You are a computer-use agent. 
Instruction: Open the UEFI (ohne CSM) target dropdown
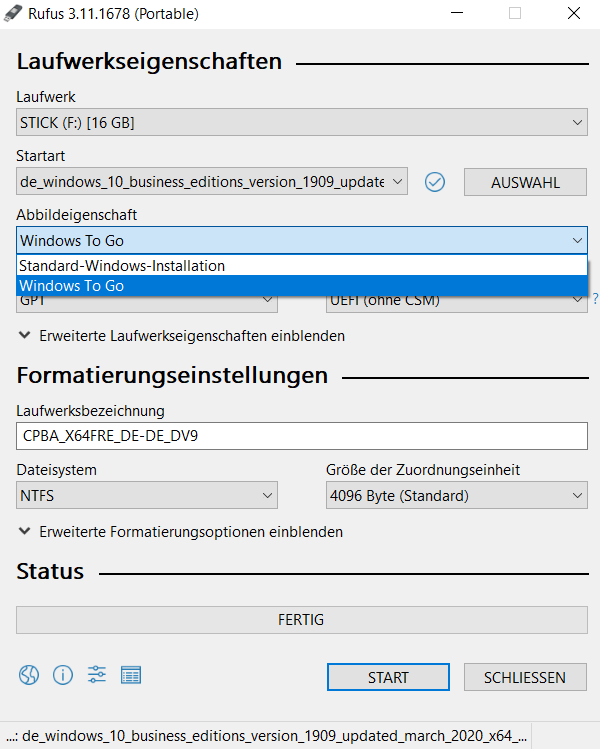tap(457, 304)
